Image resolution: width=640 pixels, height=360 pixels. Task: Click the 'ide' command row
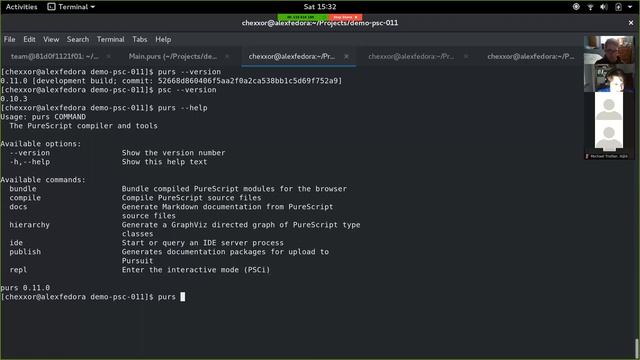(x=147, y=242)
